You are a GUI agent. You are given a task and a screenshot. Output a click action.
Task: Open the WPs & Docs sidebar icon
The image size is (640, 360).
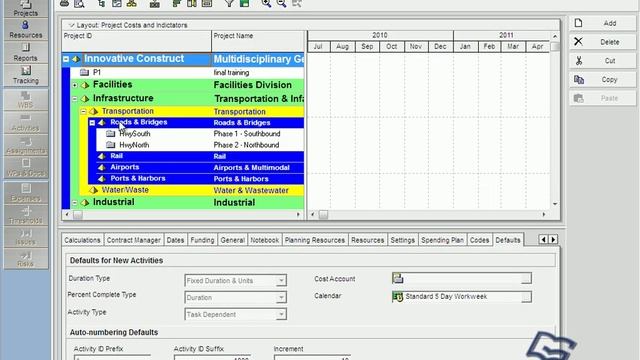coord(25,168)
